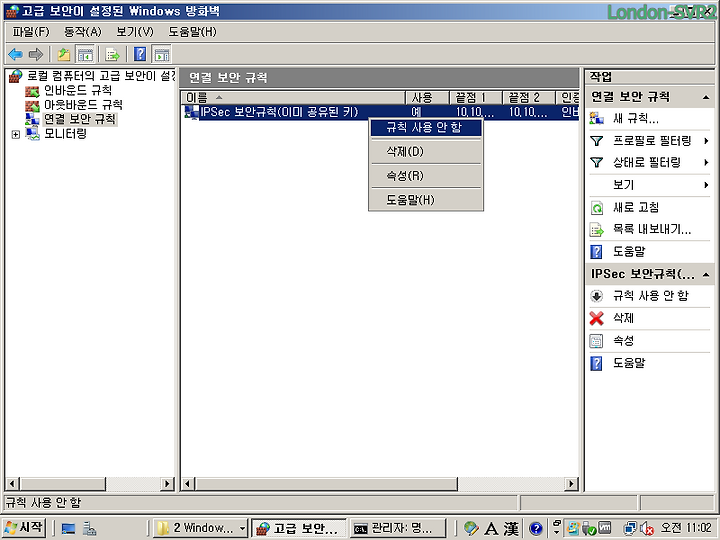Click tree pane scrollbar left arrow
720x540 pixels.
(x=12, y=484)
